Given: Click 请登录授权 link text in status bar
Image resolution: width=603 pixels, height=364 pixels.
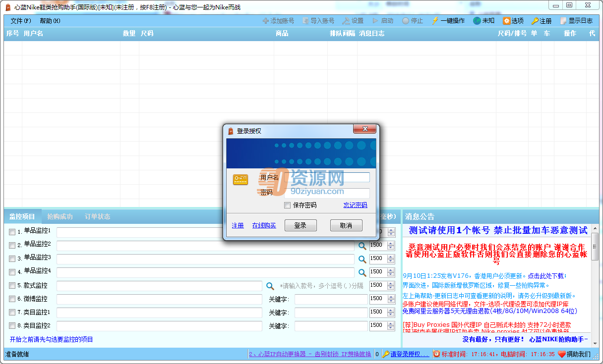Looking at the screenshot, I should coord(410,354).
